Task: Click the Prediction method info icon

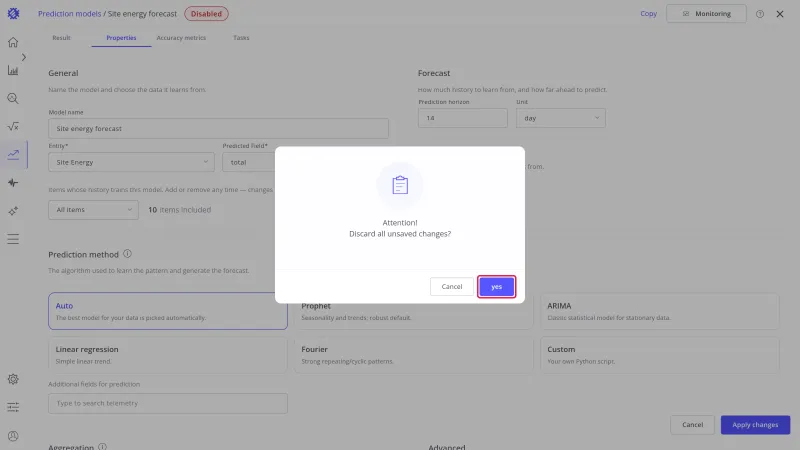Action: coord(127,254)
